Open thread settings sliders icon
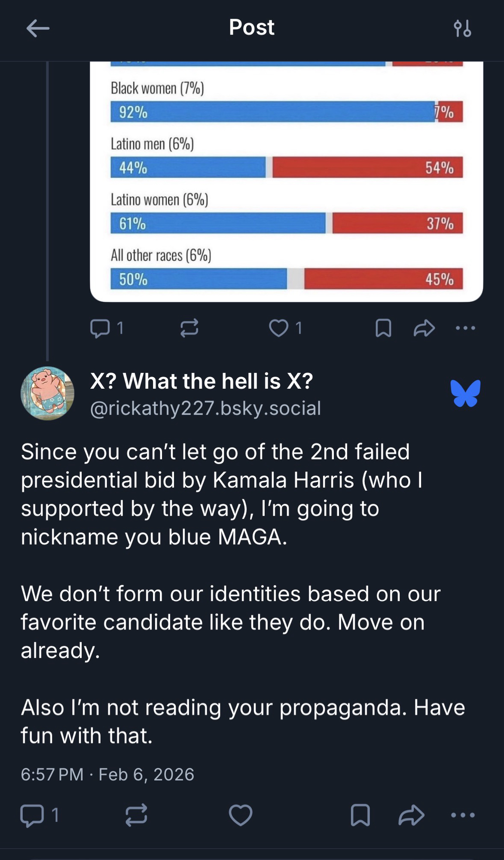Screen dimensions: 504x860 pyautogui.click(x=462, y=28)
